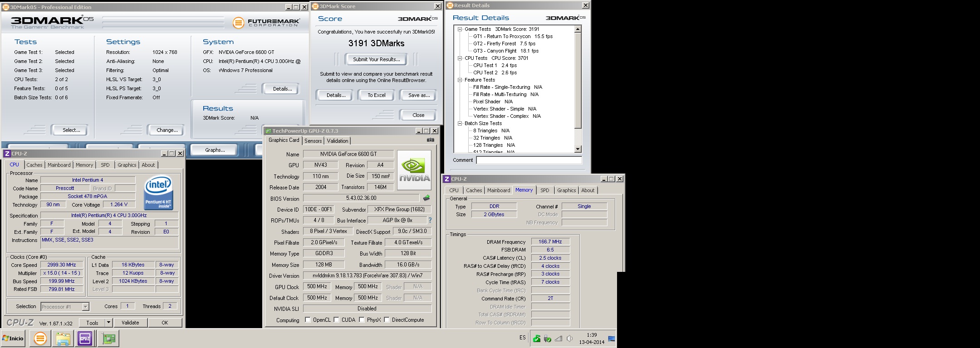Open the file explorer taskbar icon

click(x=63, y=338)
